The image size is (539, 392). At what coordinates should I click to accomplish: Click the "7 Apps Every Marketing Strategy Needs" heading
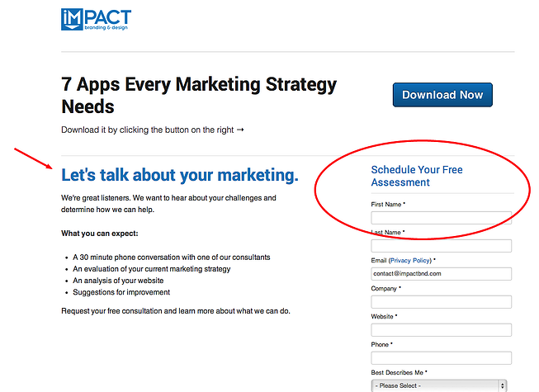pyautogui.click(x=199, y=95)
